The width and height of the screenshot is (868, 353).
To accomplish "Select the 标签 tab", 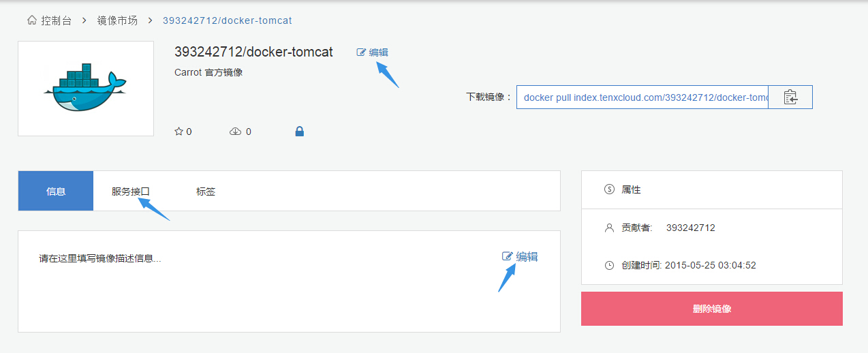I will tap(206, 191).
